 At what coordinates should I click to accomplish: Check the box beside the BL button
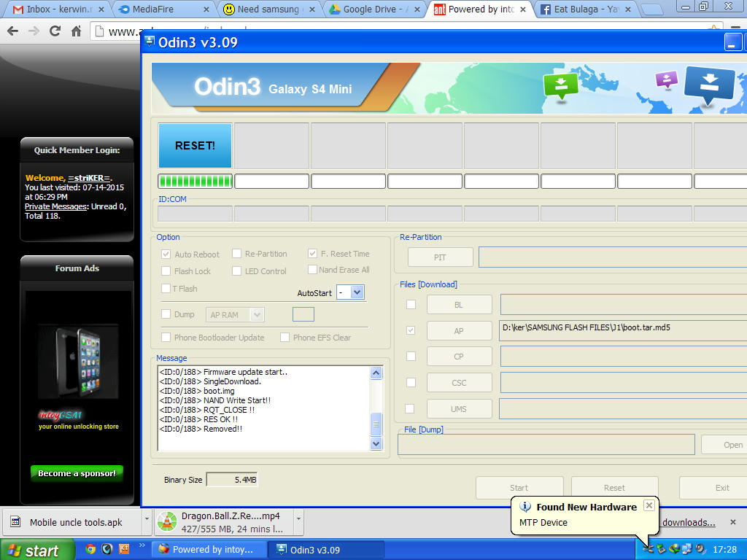[411, 304]
